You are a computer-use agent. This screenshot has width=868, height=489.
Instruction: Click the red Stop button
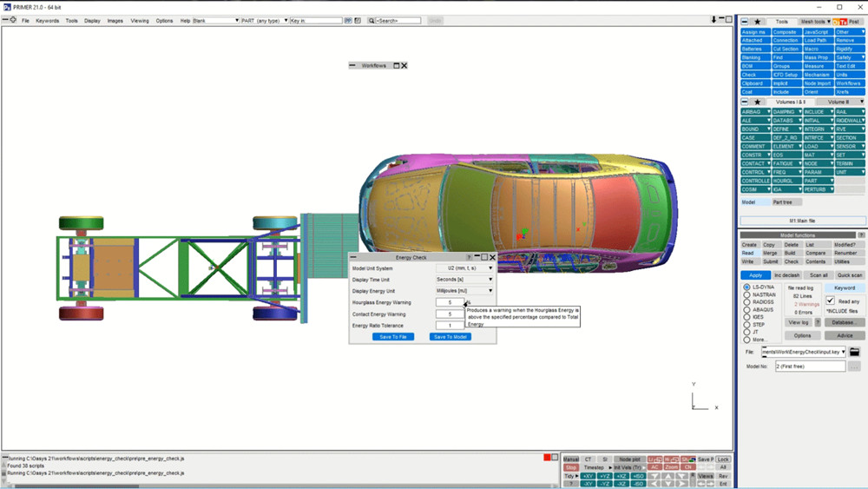[x=571, y=467]
